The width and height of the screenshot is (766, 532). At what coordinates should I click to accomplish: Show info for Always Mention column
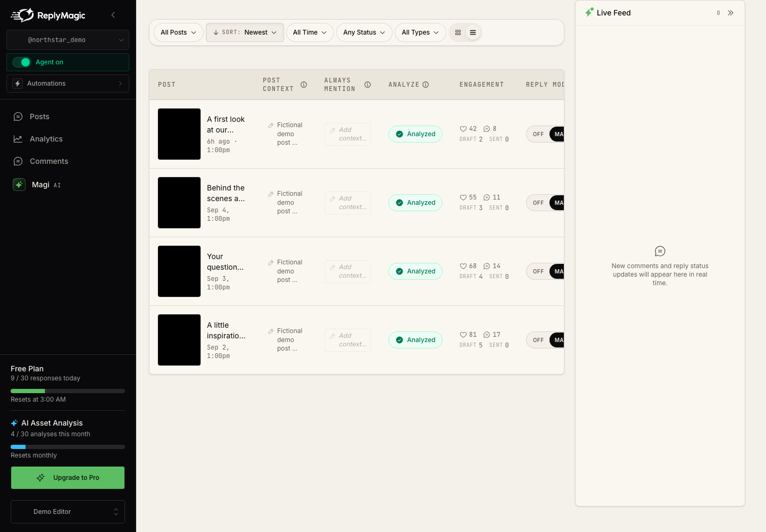pos(368,85)
